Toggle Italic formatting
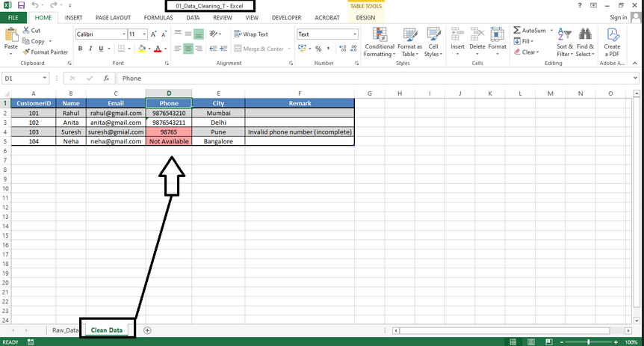Screen dimensions: 644x346 click(90, 49)
